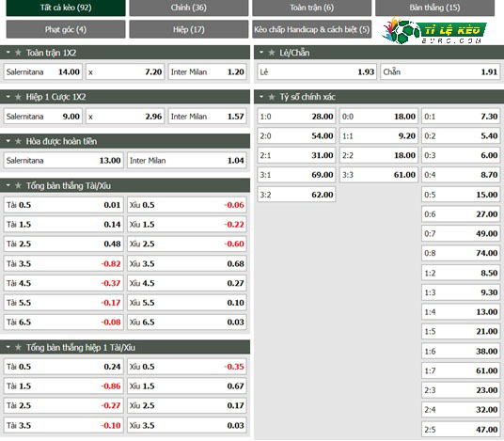The width and height of the screenshot is (504, 441).
Task: Pick Xỉu 3.5 at 0.68
Action: tap(187, 263)
